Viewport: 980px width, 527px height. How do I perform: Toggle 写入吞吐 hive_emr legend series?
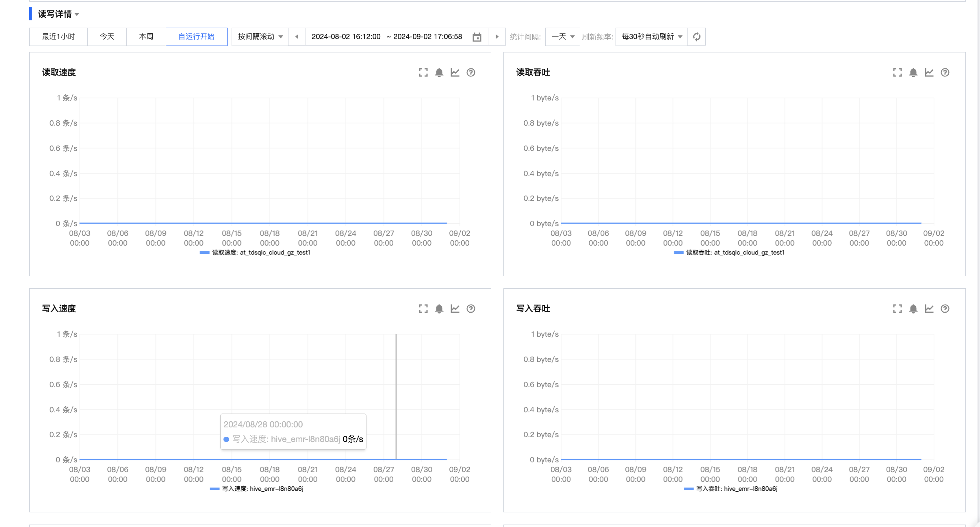(x=731, y=489)
